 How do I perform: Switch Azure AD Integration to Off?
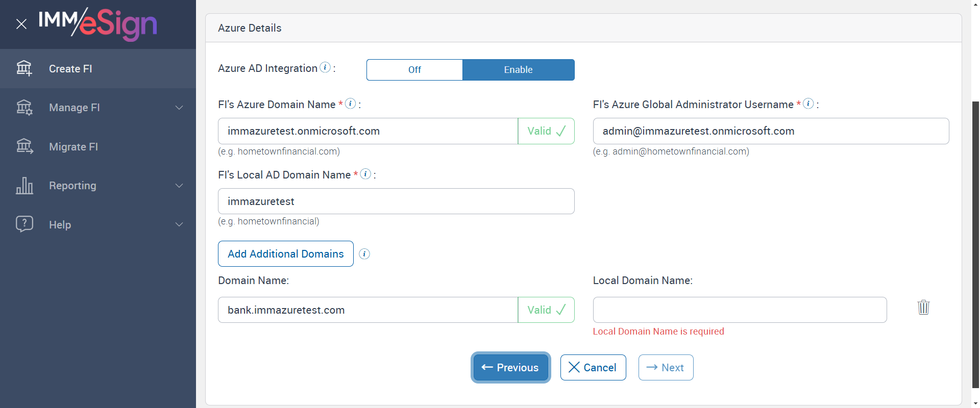click(414, 70)
